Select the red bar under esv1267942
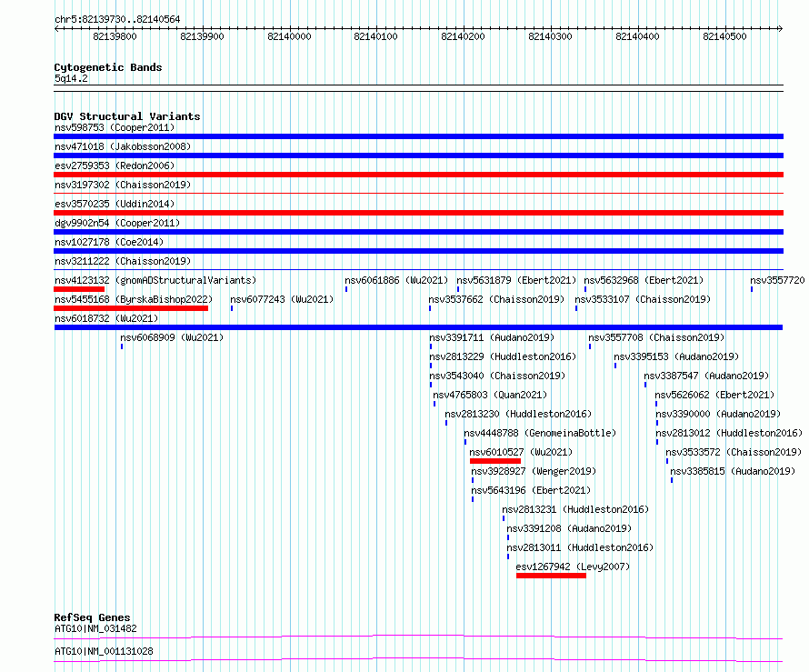 [x=551, y=576]
